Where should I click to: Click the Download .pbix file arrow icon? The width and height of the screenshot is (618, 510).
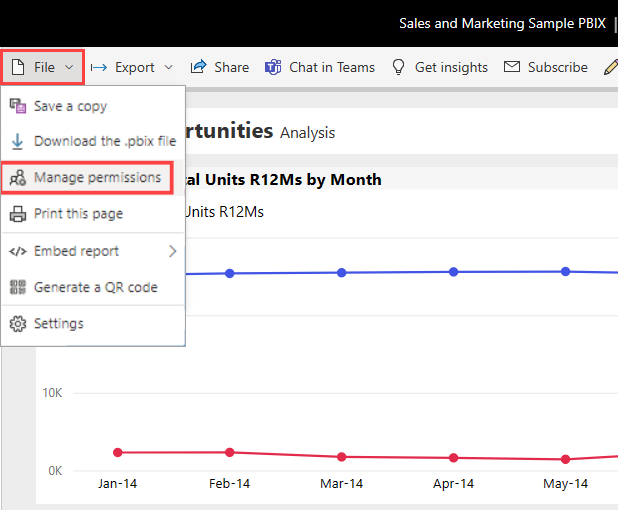pyautogui.click(x=17, y=142)
